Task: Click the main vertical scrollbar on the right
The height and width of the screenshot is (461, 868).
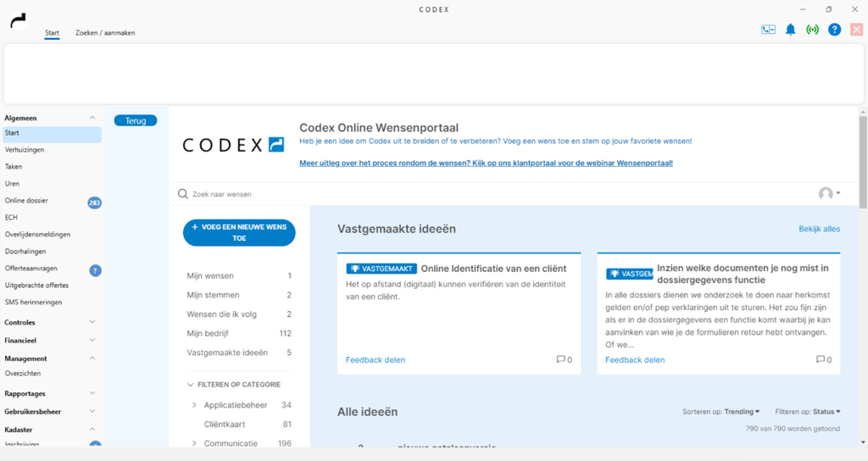Action: coord(862,161)
